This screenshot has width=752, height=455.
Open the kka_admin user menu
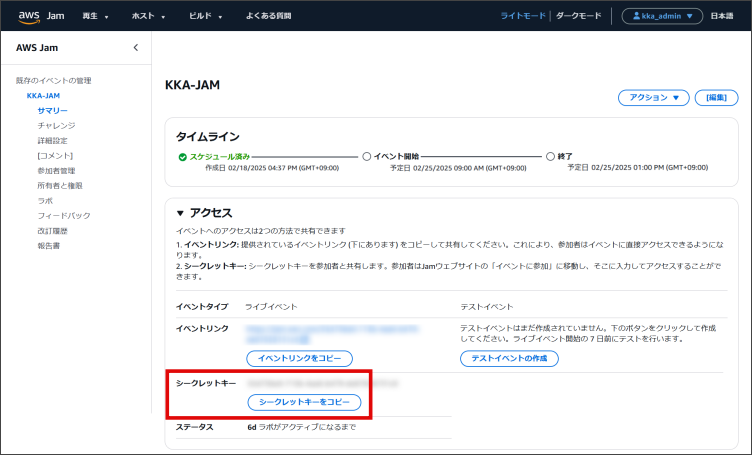point(662,16)
